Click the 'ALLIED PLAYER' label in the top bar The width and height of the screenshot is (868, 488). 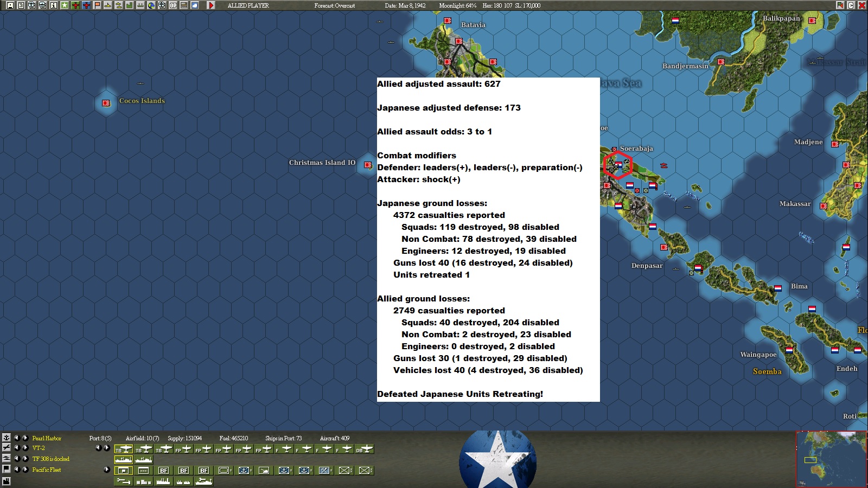coord(248,5)
